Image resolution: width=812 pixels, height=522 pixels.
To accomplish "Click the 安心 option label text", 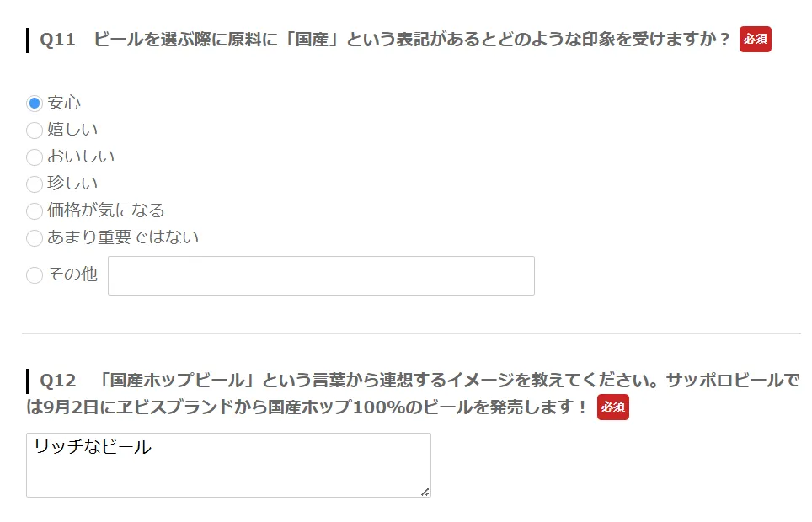I will [64, 104].
